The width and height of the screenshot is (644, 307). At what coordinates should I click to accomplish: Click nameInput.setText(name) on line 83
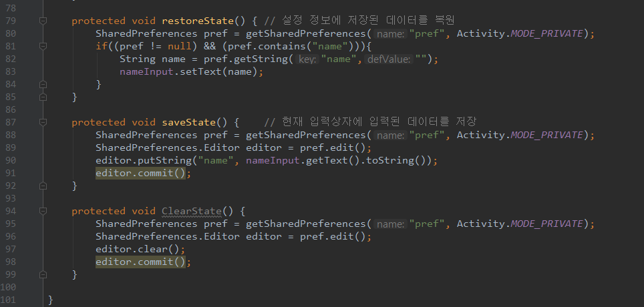coord(188,71)
